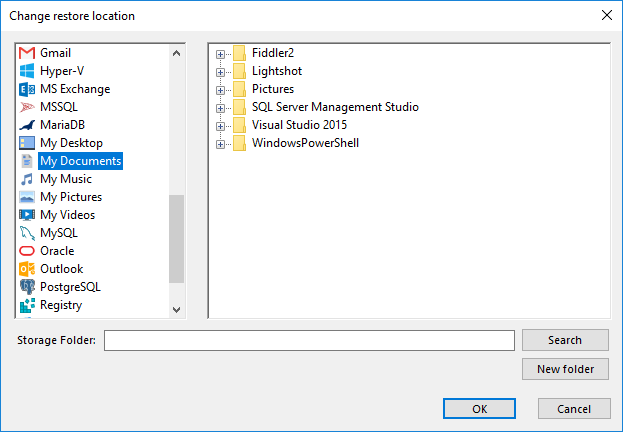Click the Pictures folder icon
This screenshot has height=432, width=623.
(239, 89)
